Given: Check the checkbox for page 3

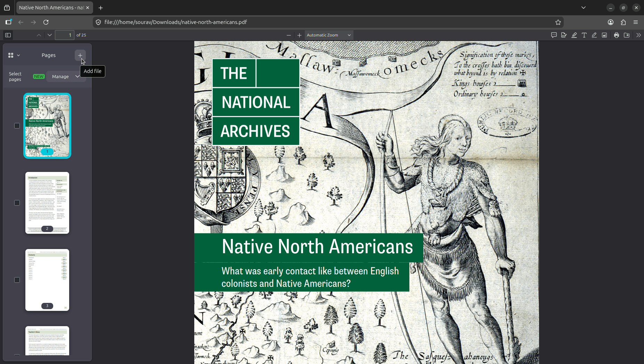Looking at the screenshot, I should [17, 280].
